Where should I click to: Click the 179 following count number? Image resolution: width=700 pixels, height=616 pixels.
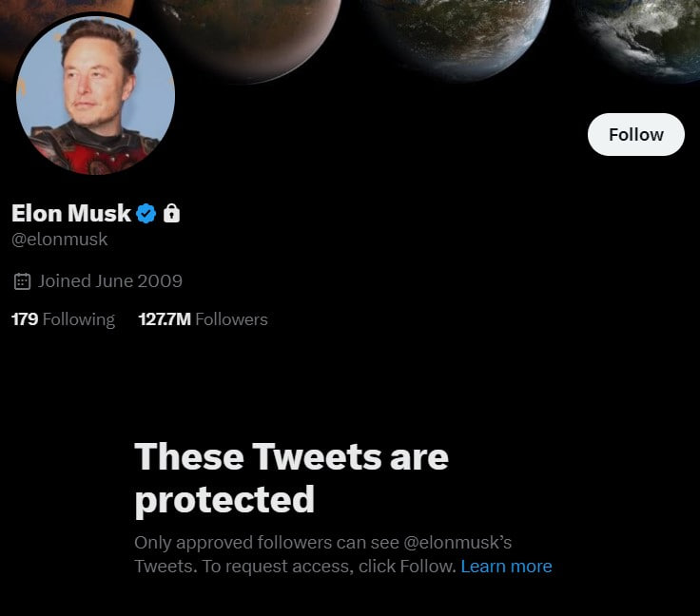click(x=25, y=319)
